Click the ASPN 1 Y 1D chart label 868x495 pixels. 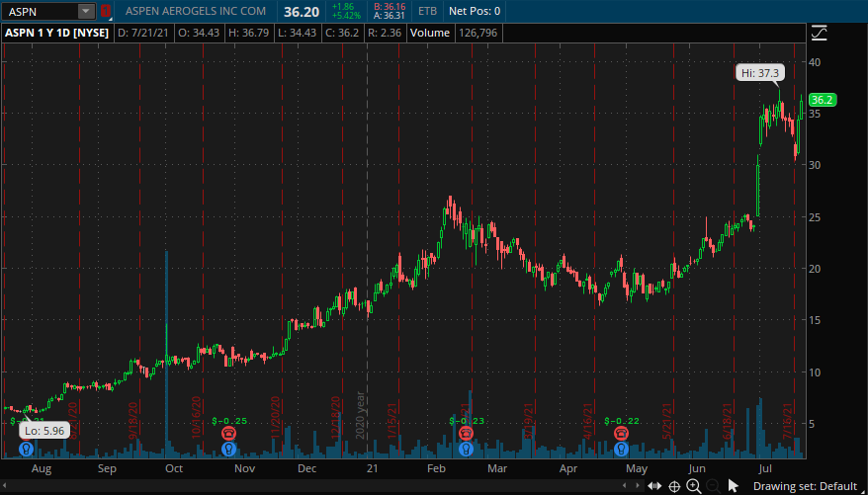[57, 34]
